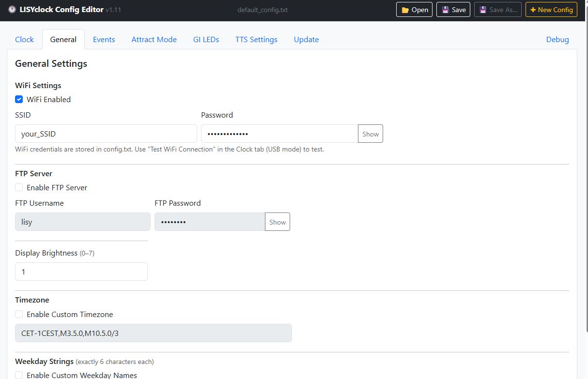
Task: Uncheck the WiFi Enabled checkbox
Action: 19,99
